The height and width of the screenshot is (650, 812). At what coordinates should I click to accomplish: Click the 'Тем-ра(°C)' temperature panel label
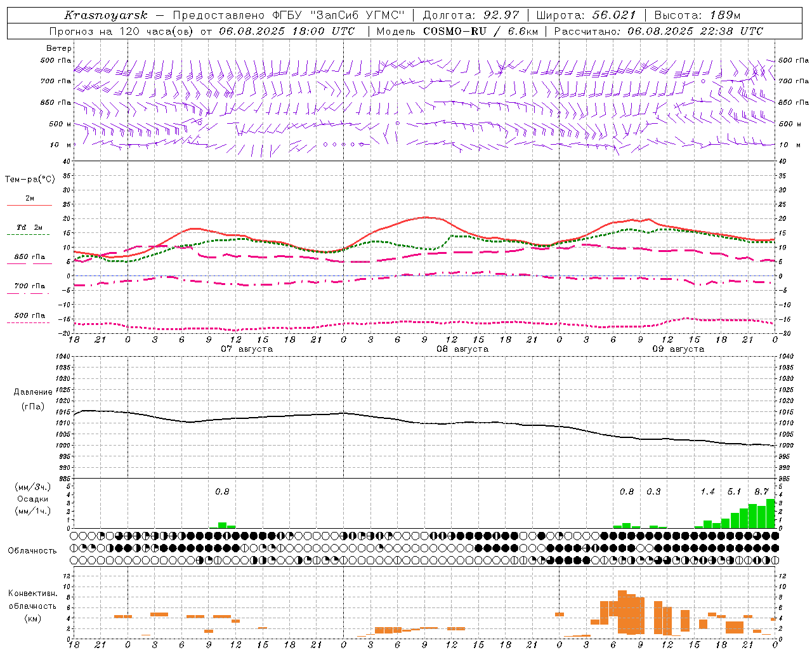click(x=30, y=180)
